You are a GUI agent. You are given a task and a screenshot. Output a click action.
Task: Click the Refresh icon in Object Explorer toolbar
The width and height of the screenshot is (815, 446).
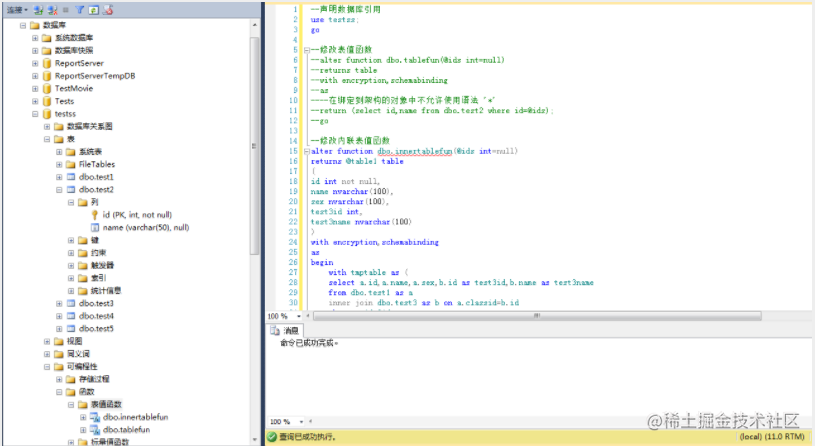click(94, 10)
